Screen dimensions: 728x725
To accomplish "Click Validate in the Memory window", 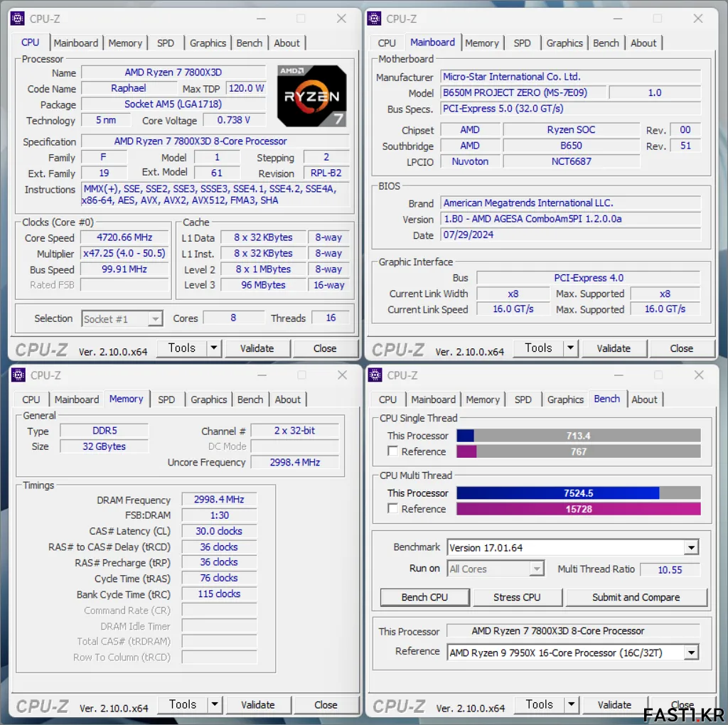I will click(257, 704).
